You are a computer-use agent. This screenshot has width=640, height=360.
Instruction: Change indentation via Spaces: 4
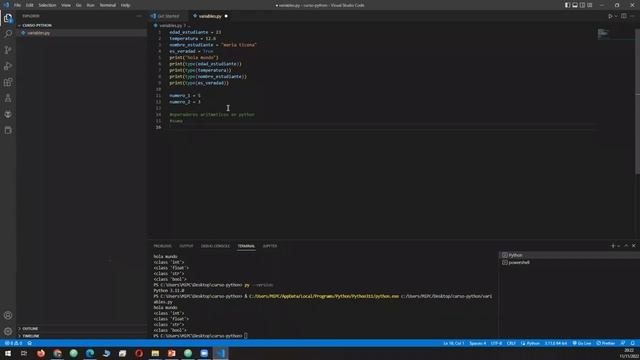coord(478,343)
